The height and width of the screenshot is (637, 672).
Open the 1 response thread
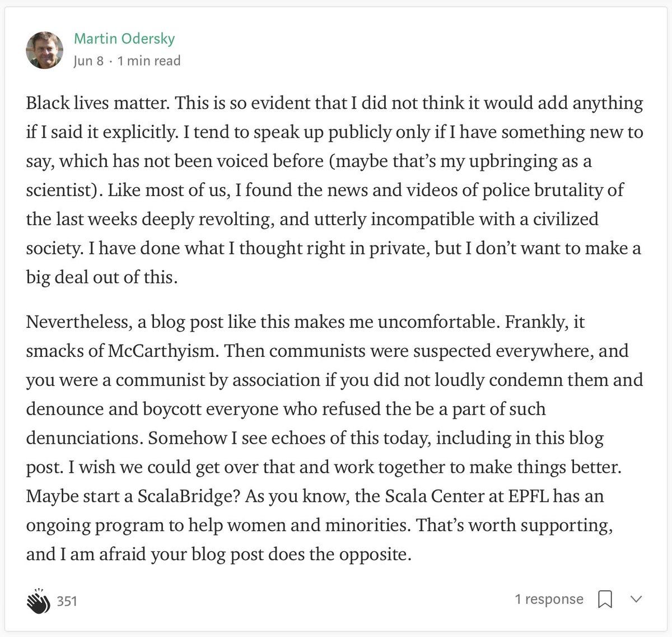549,599
